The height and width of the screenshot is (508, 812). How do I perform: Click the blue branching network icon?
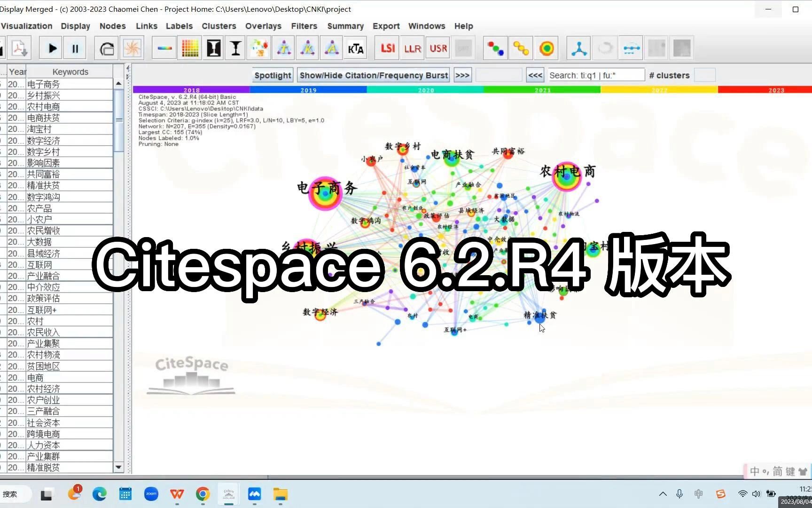click(579, 48)
